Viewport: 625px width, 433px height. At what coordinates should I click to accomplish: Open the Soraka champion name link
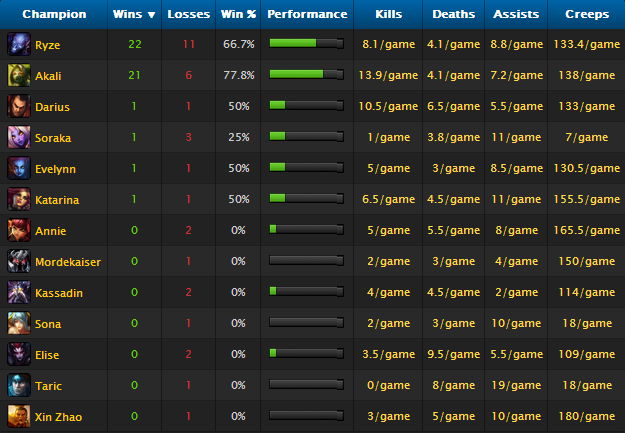coord(53,138)
